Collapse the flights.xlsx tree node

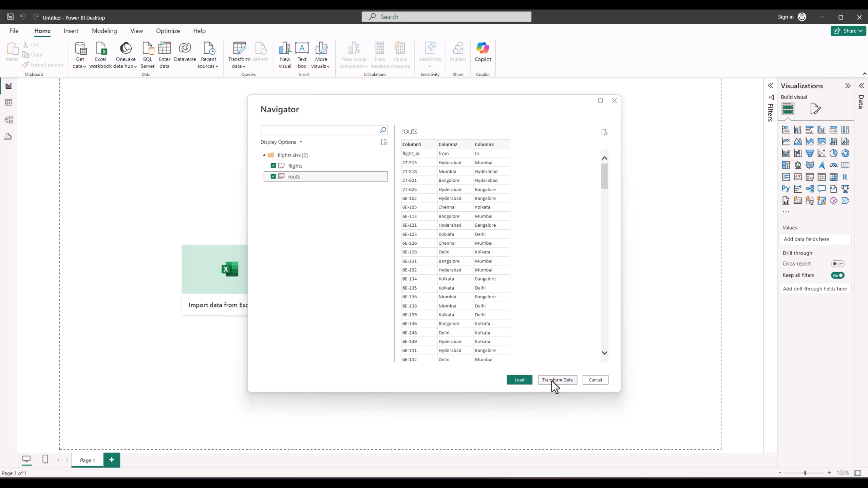264,155
